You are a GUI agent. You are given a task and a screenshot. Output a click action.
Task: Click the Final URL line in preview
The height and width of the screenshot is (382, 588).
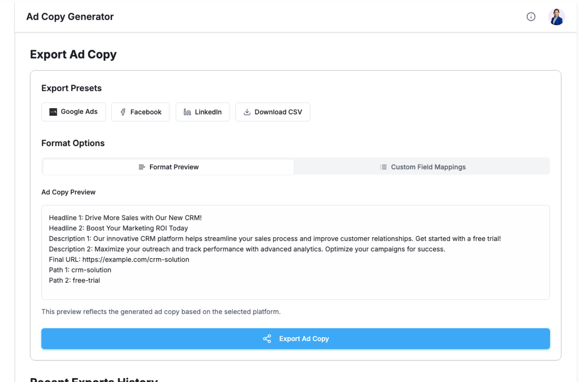click(x=119, y=260)
